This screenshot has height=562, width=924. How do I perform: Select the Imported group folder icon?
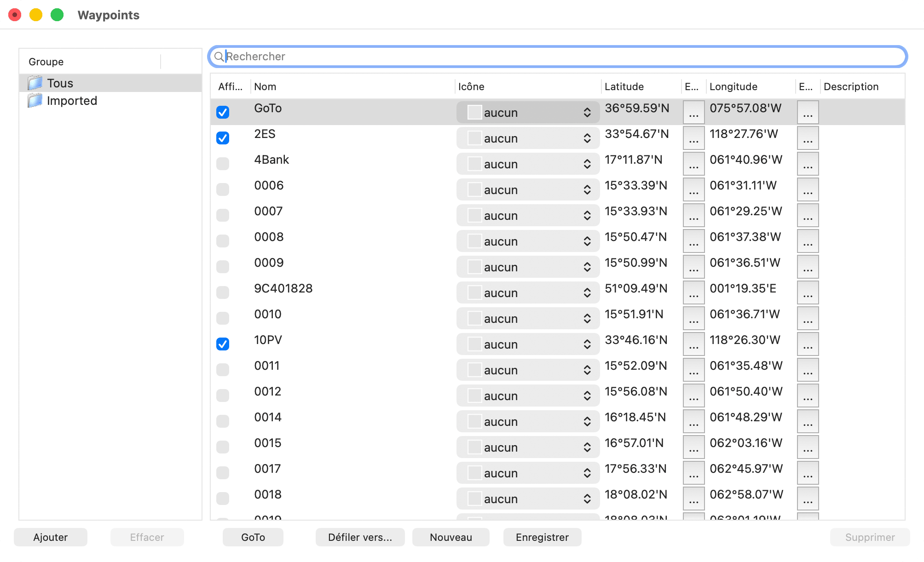[35, 101]
